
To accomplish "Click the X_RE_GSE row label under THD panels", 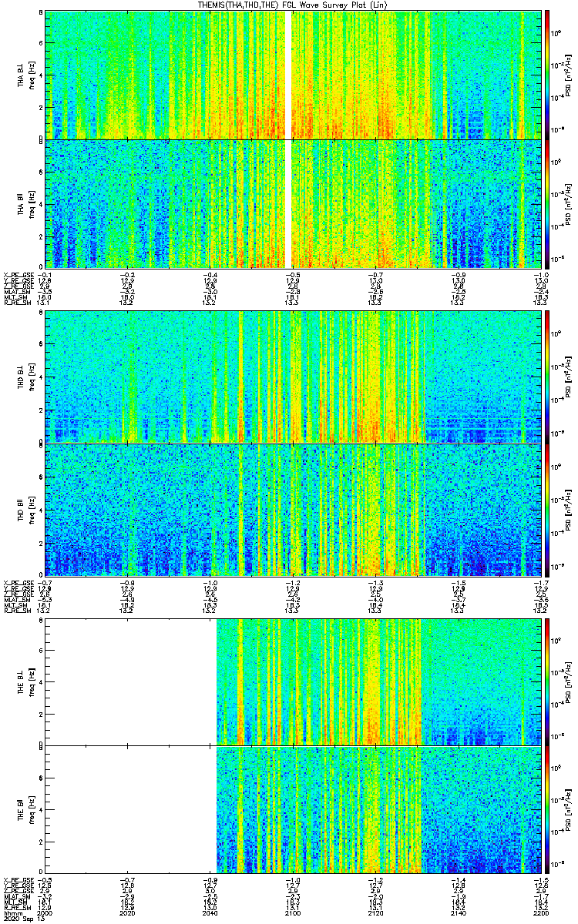I will tap(17, 581).
